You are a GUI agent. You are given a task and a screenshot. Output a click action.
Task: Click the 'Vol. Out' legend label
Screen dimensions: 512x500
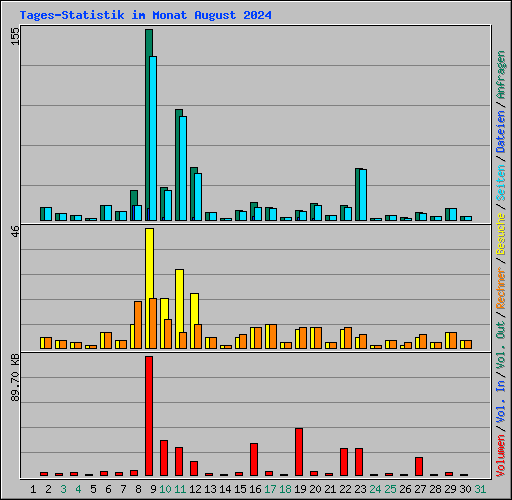coord(501,345)
